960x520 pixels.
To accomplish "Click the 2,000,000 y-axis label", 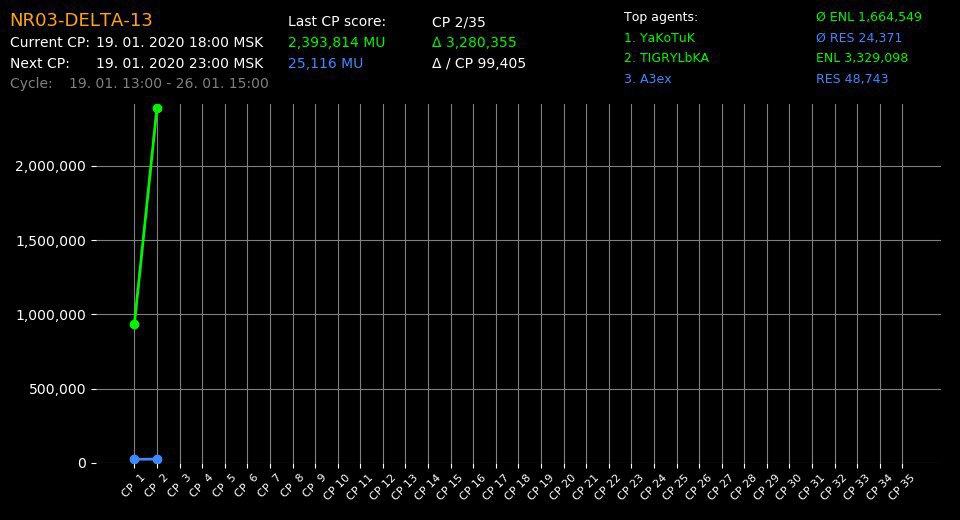I will [50, 167].
